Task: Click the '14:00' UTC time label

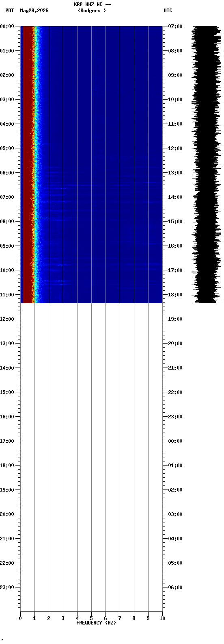Action: tap(175, 197)
